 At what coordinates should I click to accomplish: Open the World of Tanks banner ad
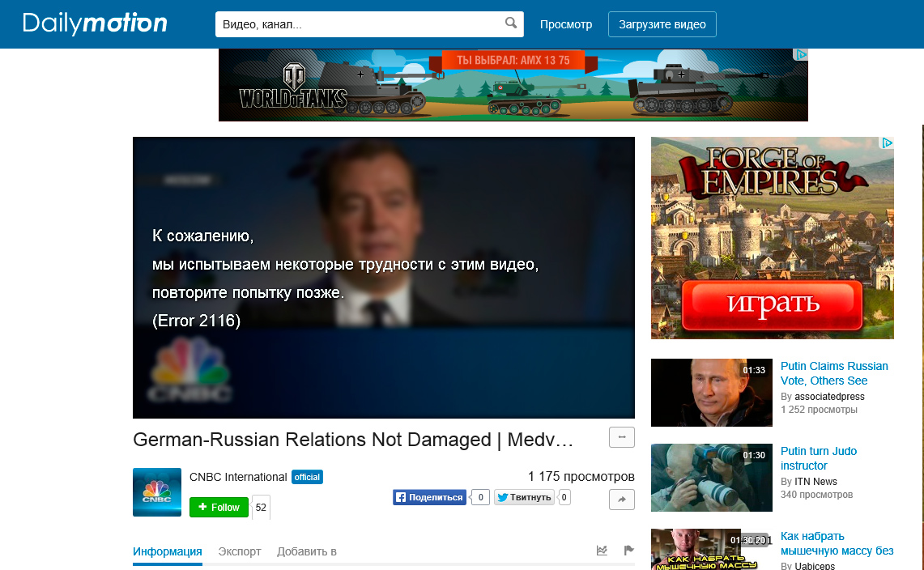coord(513,85)
